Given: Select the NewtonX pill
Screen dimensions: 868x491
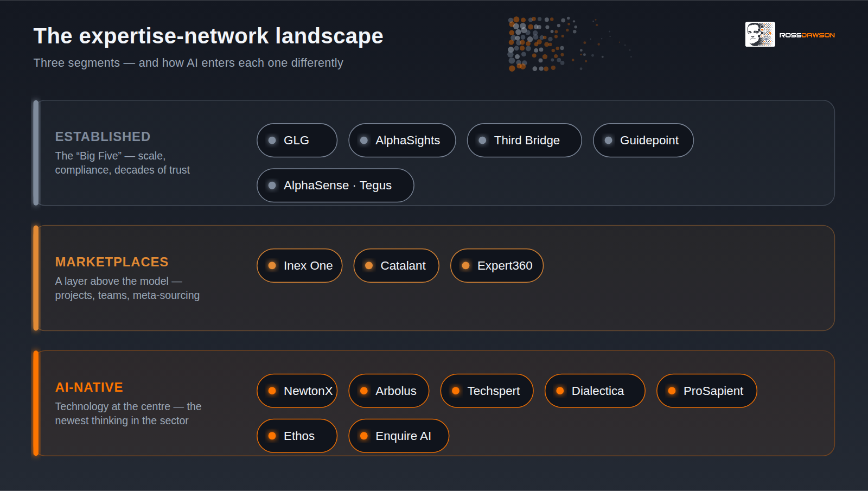Looking at the screenshot, I should tap(297, 391).
